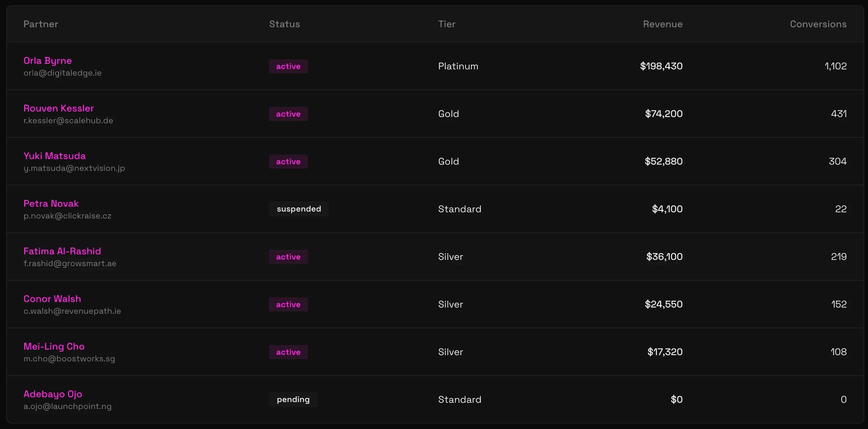Open Rouven Kessler partner link

click(59, 108)
